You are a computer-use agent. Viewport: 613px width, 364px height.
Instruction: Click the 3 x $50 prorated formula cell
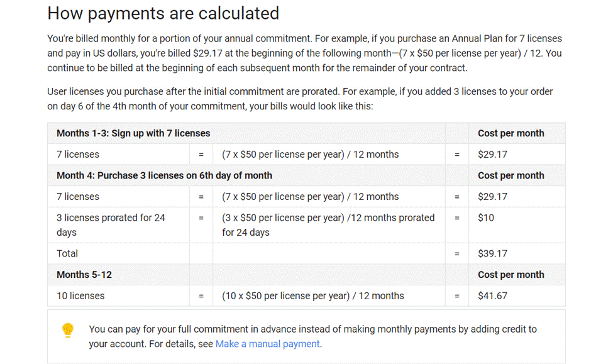point(329,225)
